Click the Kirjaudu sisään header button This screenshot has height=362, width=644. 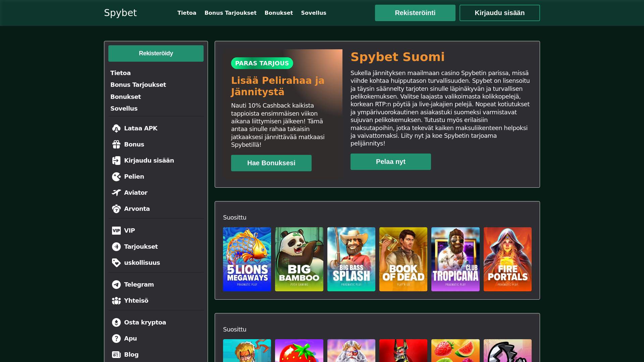point(500,13)
